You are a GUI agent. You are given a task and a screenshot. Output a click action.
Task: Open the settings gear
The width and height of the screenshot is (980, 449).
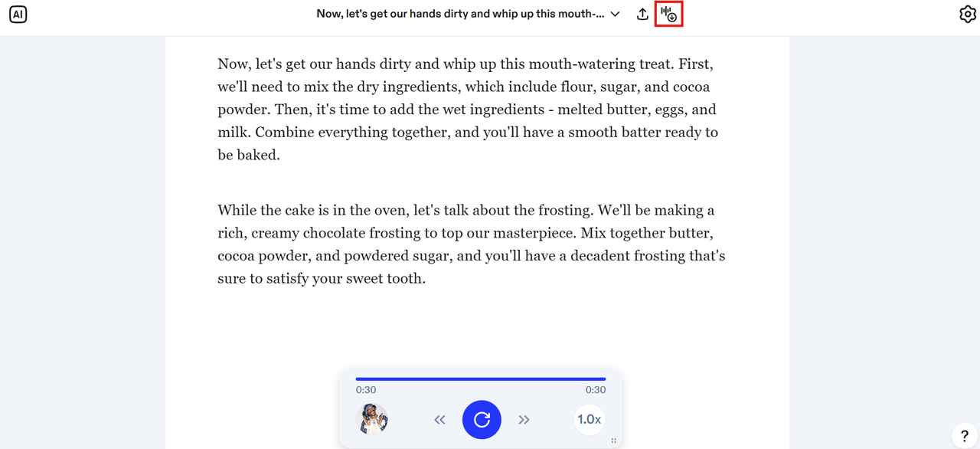click(x=968, y=15)
